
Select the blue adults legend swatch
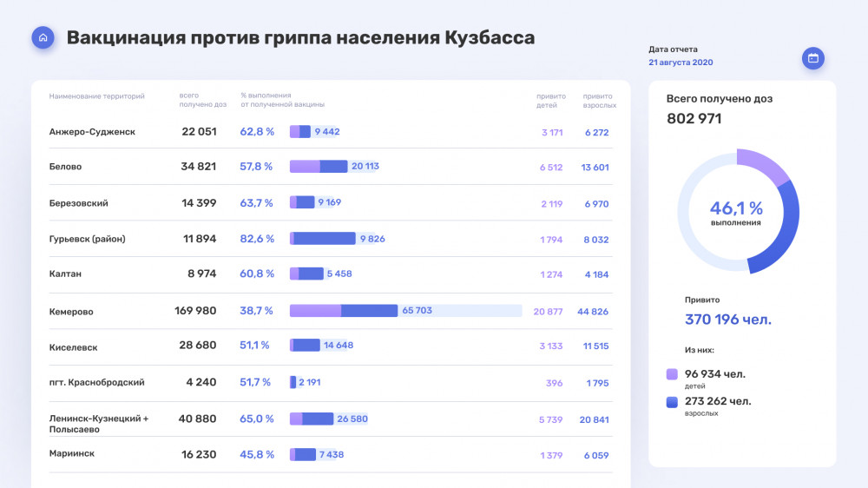[x=672, y=402]
